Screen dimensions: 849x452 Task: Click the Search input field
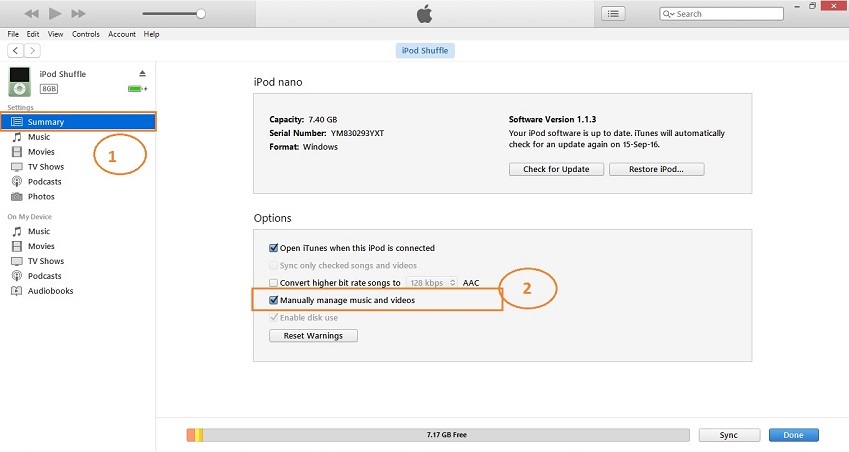(x=712, y=14)
